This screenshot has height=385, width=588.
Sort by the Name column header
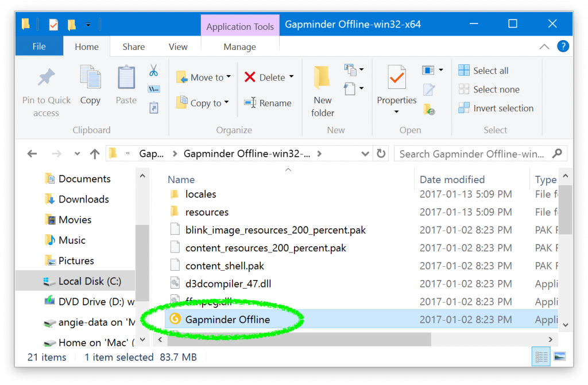pyautogui.click(x=181, y=180)
